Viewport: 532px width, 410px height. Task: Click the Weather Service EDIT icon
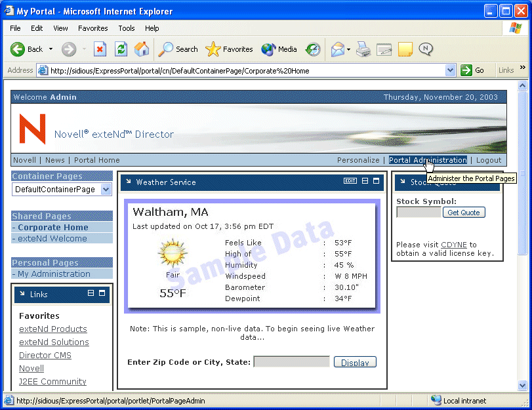[x=350, y=181]
